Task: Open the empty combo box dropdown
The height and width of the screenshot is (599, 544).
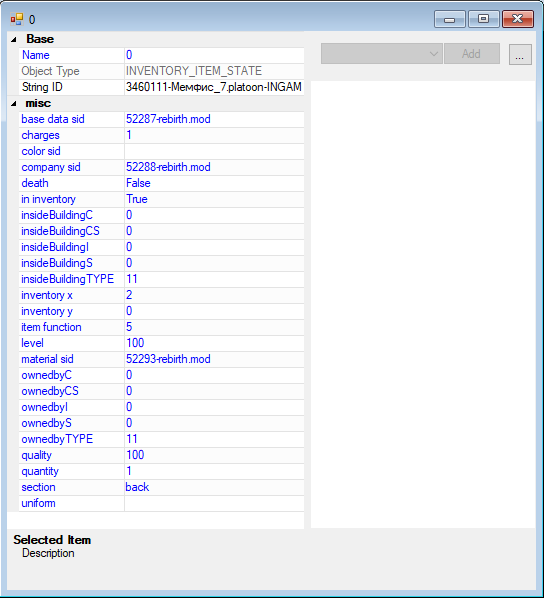Action: pyautogui.click(x=382, y=54)
